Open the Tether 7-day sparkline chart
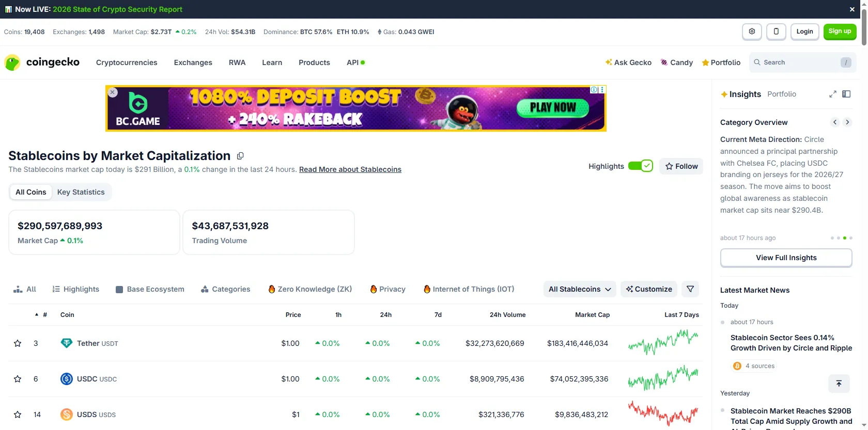The width and height of the screenshot is (868, 430). tap(663, 343)
